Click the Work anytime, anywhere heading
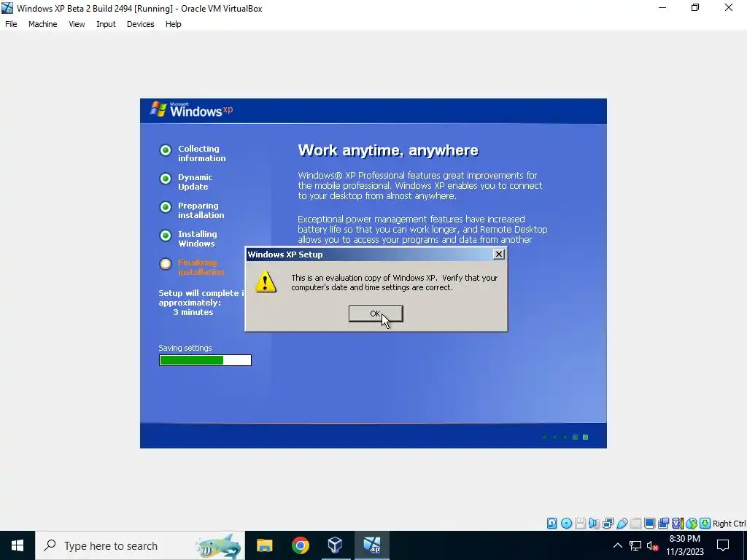 click(x=388, y=150)
